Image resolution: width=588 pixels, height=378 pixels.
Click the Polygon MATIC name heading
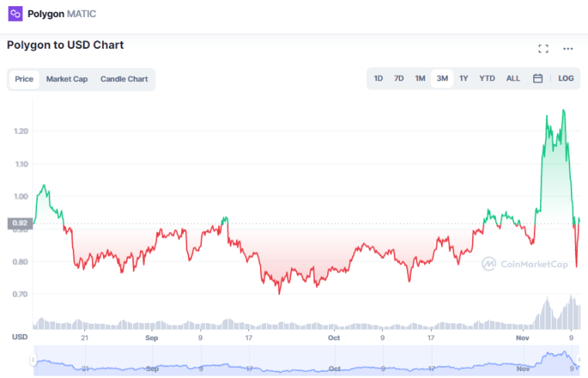click(x=61, y=14)
